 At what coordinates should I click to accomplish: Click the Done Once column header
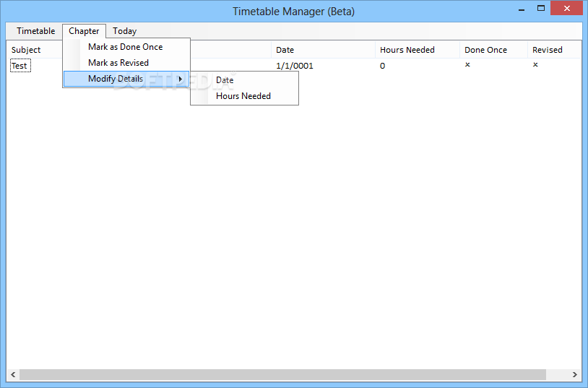point(493,50)
